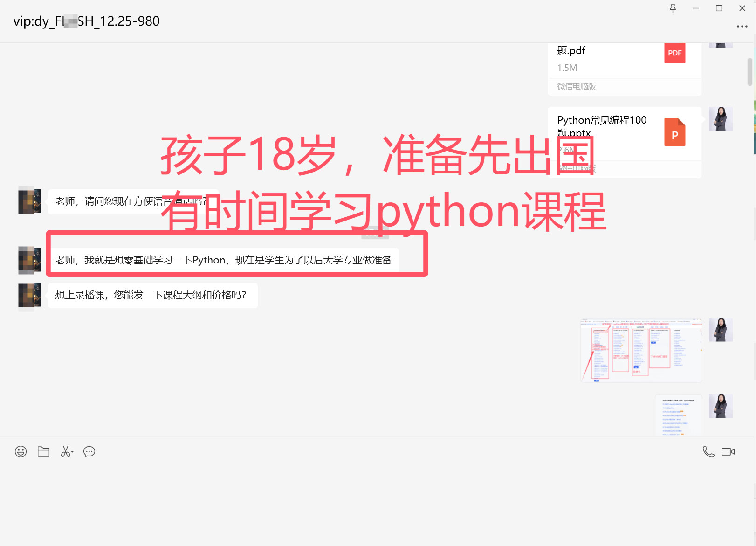Start a voice call
This screenshot has height=546, width=756.
point(708,451)
